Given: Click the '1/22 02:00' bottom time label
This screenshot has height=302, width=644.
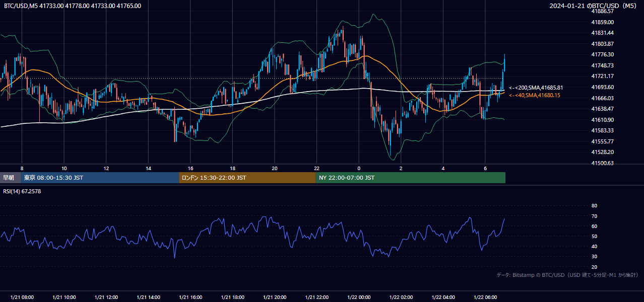Looking at the screenshot, I should click(401, 297).
